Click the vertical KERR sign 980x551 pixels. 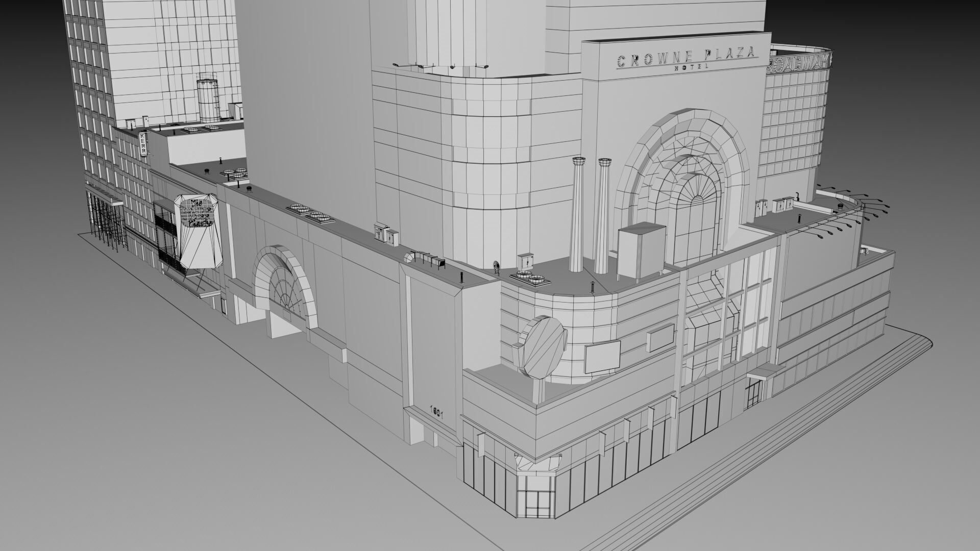tap(143, 144)
